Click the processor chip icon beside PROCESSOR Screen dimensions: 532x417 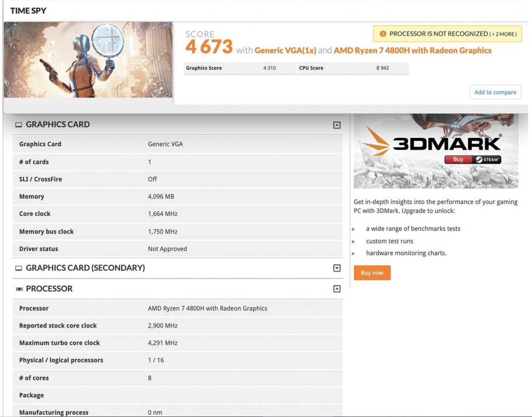[18, 288]
